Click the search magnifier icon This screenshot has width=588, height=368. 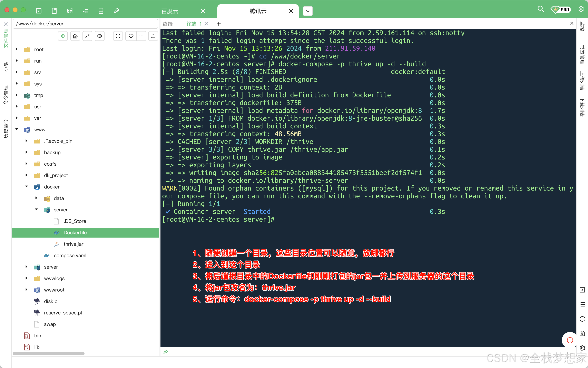[541, 9]
